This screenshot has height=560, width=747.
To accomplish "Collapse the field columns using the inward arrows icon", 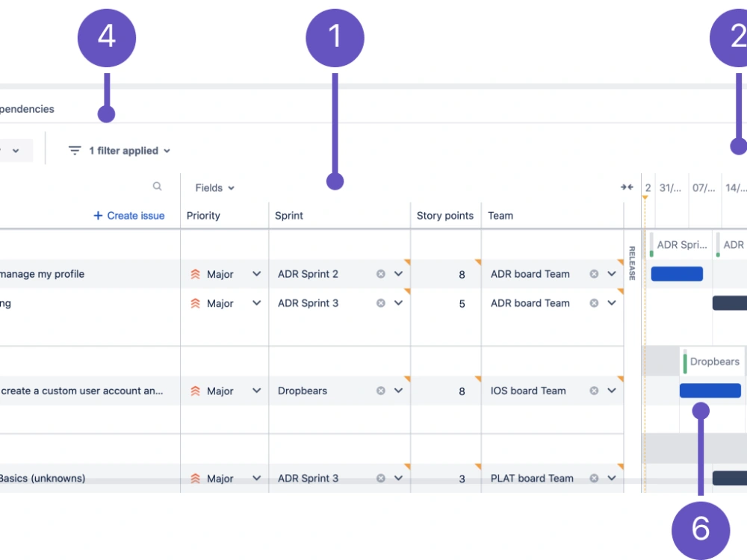I will 626,187.
